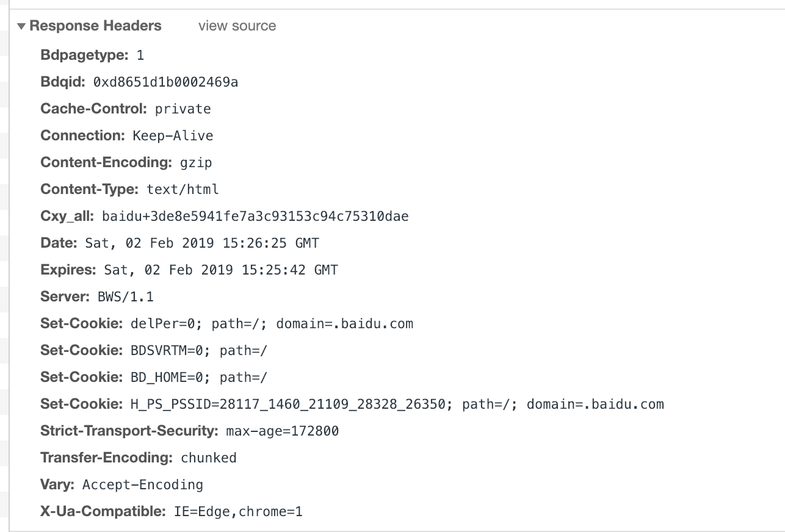785x532 pixels.
Task: Select the Bdqid value 0xd8651d1b0002469a
Action: [165, 82]
